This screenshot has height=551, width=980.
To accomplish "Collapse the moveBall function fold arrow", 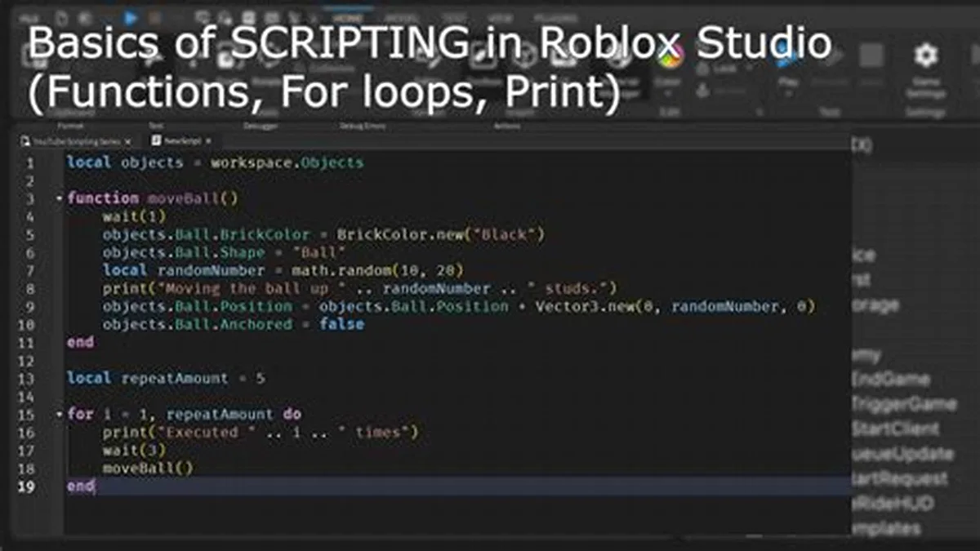I will pyautogui.click(x=60, y=198).
